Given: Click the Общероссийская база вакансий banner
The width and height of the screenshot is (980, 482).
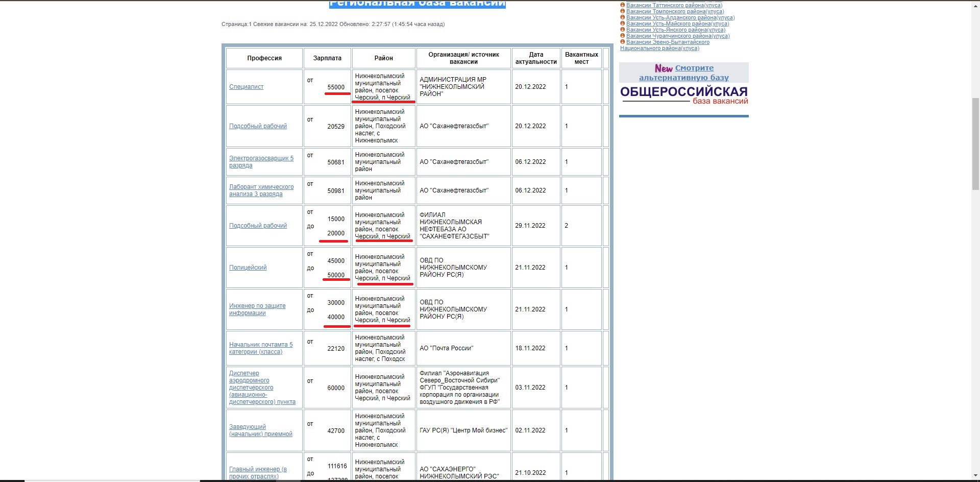Looking at the screenshot, I should point(684,95).
